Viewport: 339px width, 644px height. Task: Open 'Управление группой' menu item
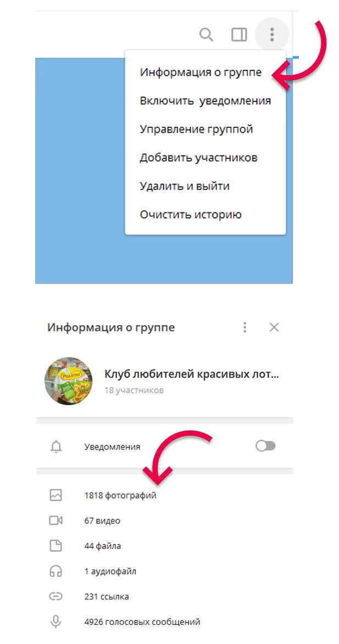(196, 130)
